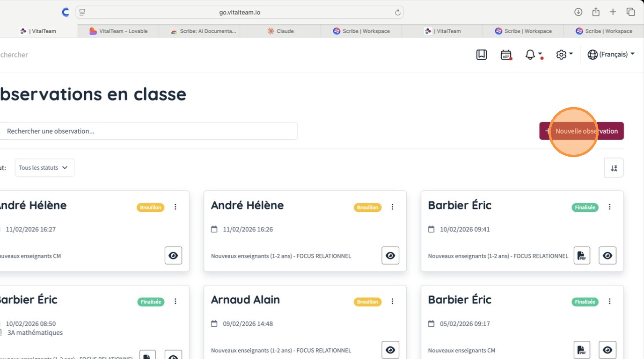Open the notifications bell
Viewport: 644px width, 359px height.
click(x=530, y=55)
